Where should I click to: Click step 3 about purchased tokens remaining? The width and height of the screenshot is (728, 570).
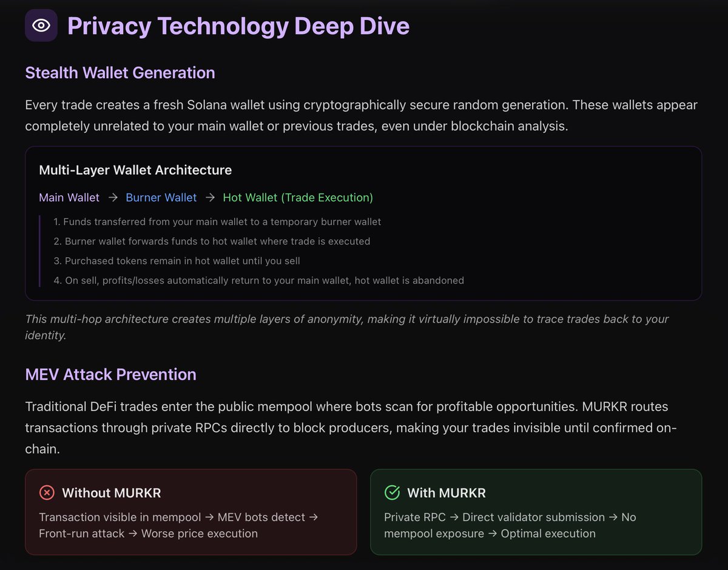click(177, 261)
